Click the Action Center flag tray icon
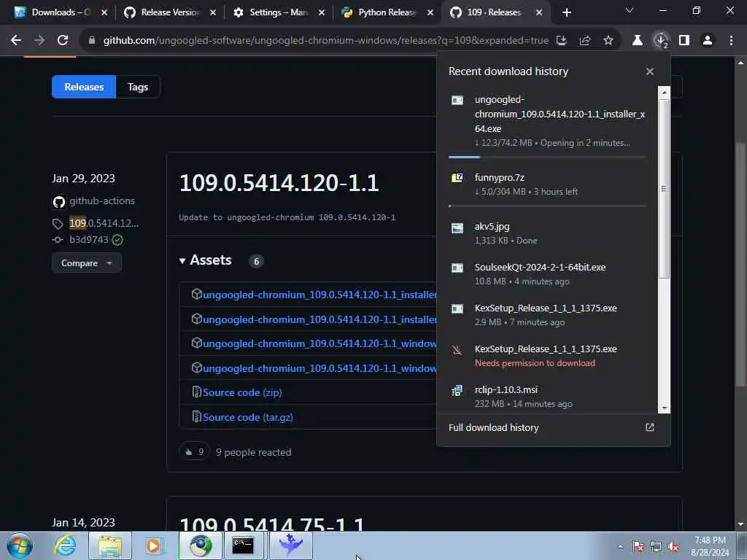Image resolution: width=747 pixels, height=560 pixels. click(x=638, y=547)
